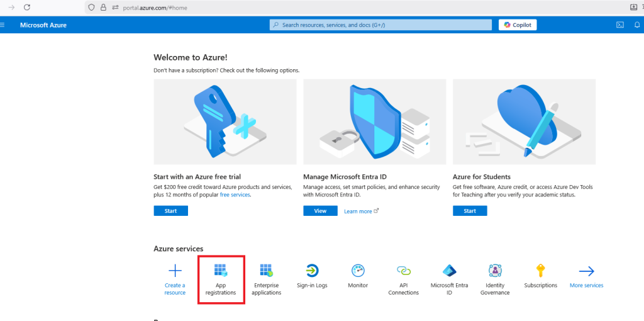Click the Copilot button
The height and width of the screenshot is (321, 644).
(518, 25)
